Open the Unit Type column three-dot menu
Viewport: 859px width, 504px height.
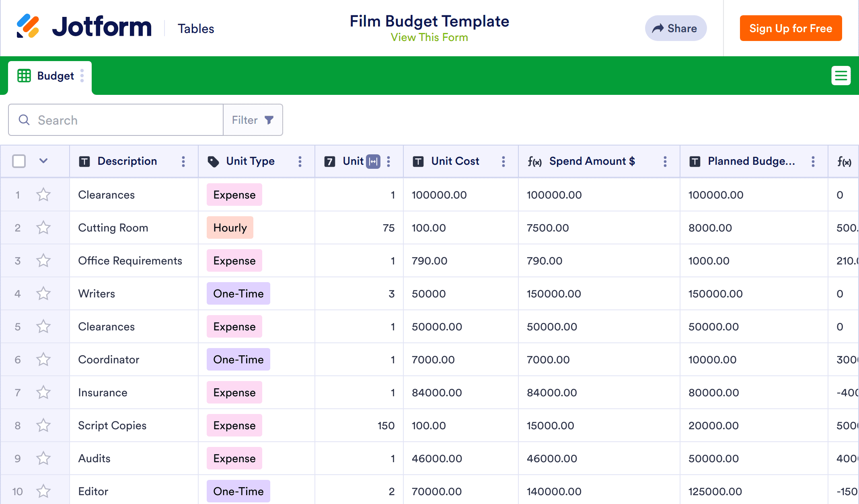click(300, 162)
